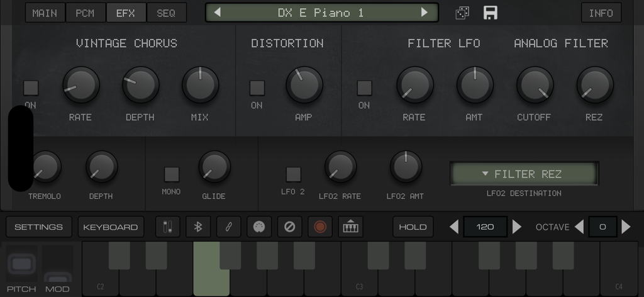Start recording with the red record button
This screenshot has height=297, width=644.
coord(320,227)
